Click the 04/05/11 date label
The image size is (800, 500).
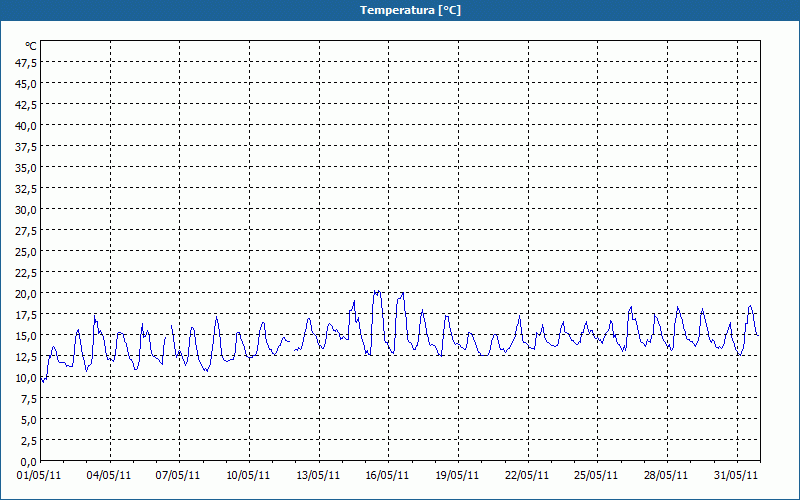109,475
